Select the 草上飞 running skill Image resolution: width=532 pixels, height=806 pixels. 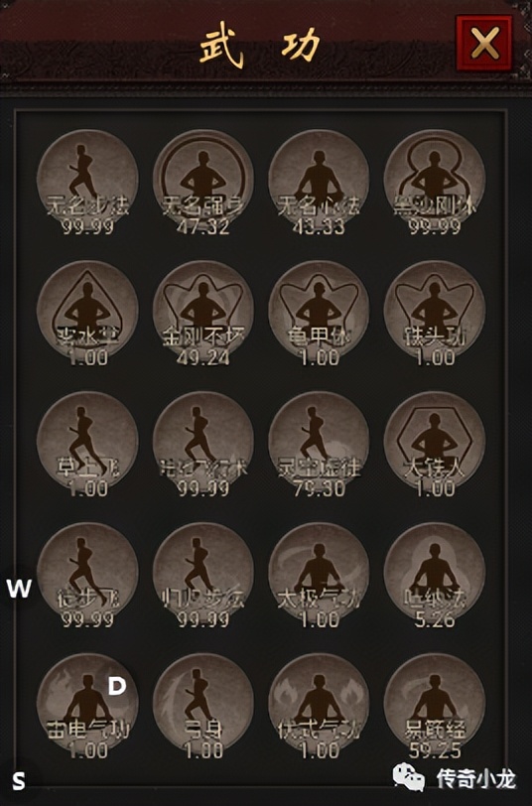click(x=87, y=442)
